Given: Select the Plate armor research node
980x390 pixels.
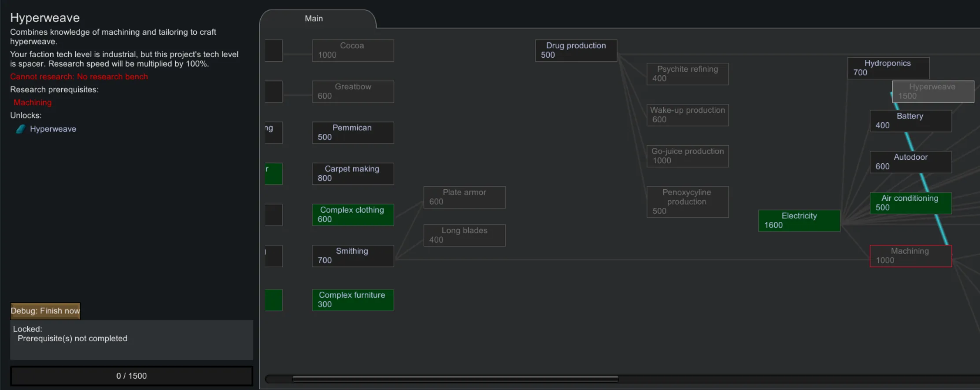Looking at the screenshot, I should [x=464, y=197].
